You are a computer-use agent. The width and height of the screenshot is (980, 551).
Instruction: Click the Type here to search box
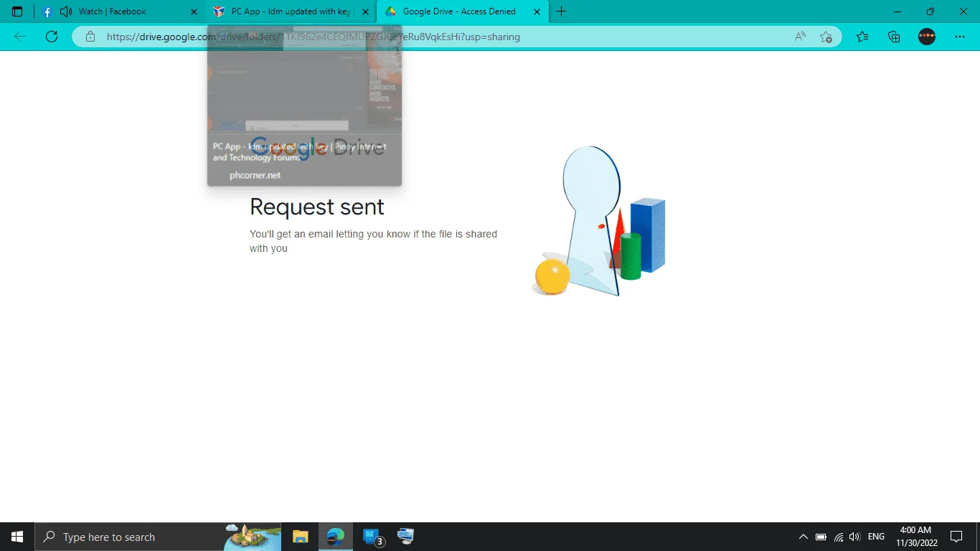coord(158,537)
